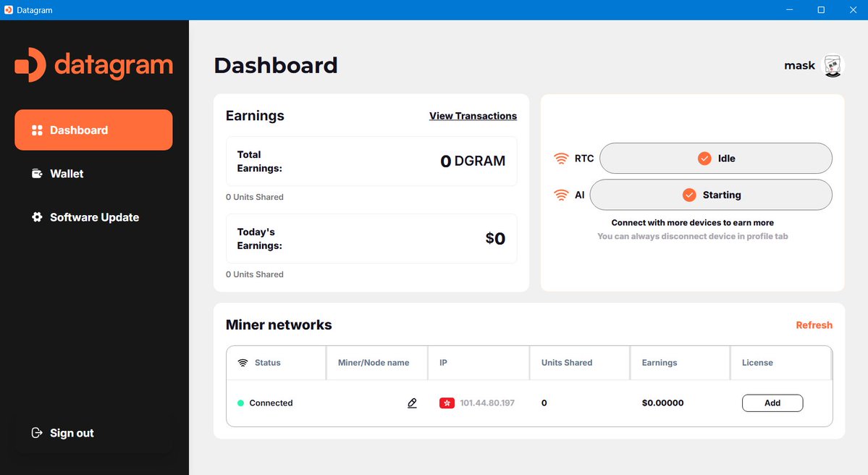Open the Dashboard menu item
The image size is (868, 475).
pyautogui.click(x=93, y=130)
